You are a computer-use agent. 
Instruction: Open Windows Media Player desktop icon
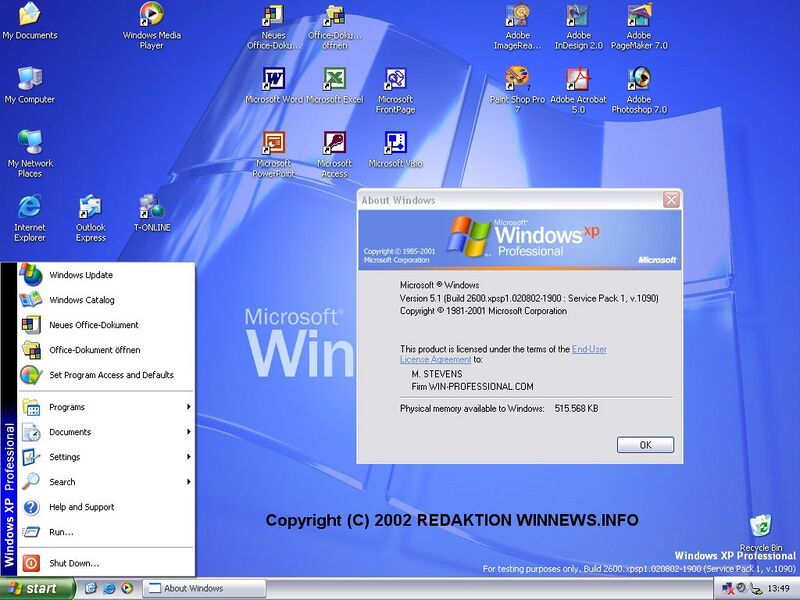coord(151,15)
